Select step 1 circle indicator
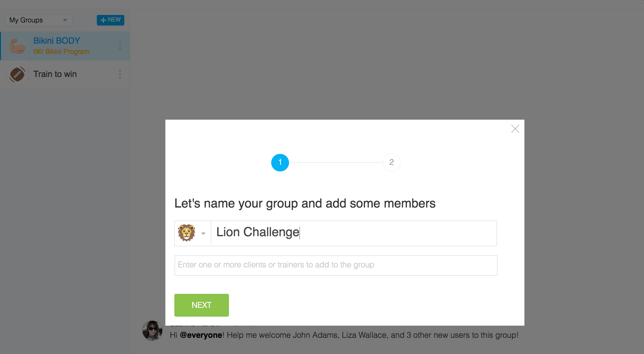This screenshot has width=644, height=354. pyautogui.click(x=280, y=162)
